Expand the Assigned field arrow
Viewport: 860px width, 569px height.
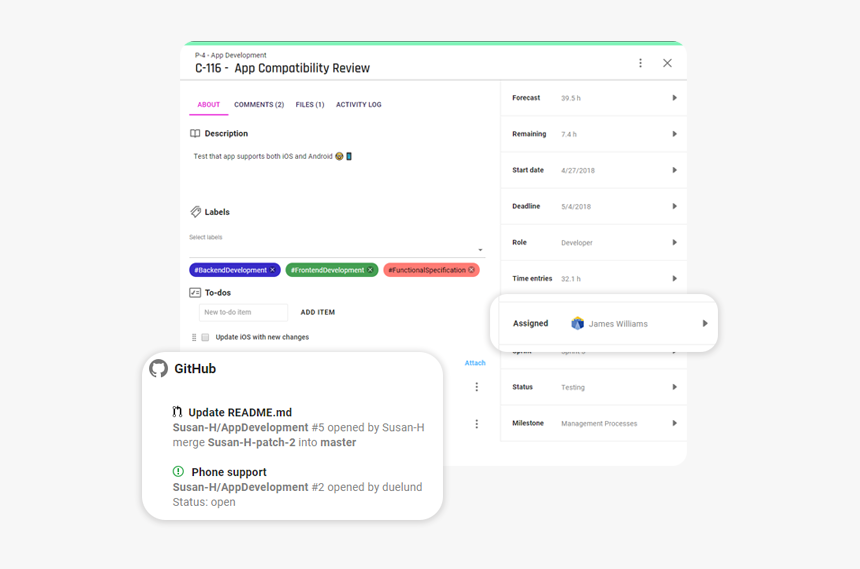[x=705, y=324]
